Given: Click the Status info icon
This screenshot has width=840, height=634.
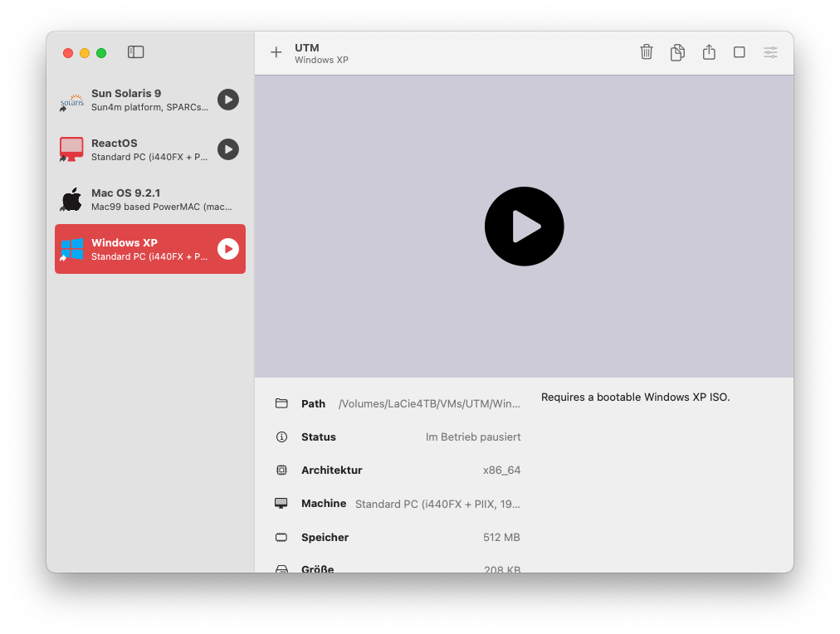Looking at the screenshot, I should [281, 436].
